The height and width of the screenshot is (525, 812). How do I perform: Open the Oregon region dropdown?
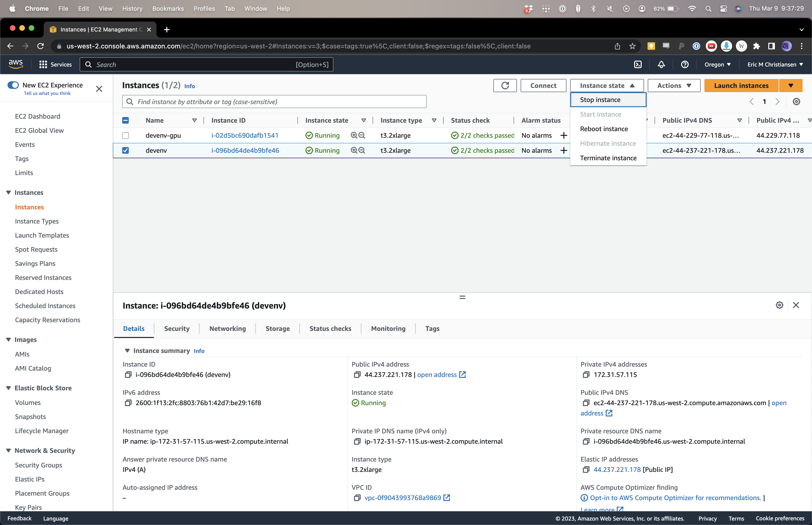[x=717, y=64]
